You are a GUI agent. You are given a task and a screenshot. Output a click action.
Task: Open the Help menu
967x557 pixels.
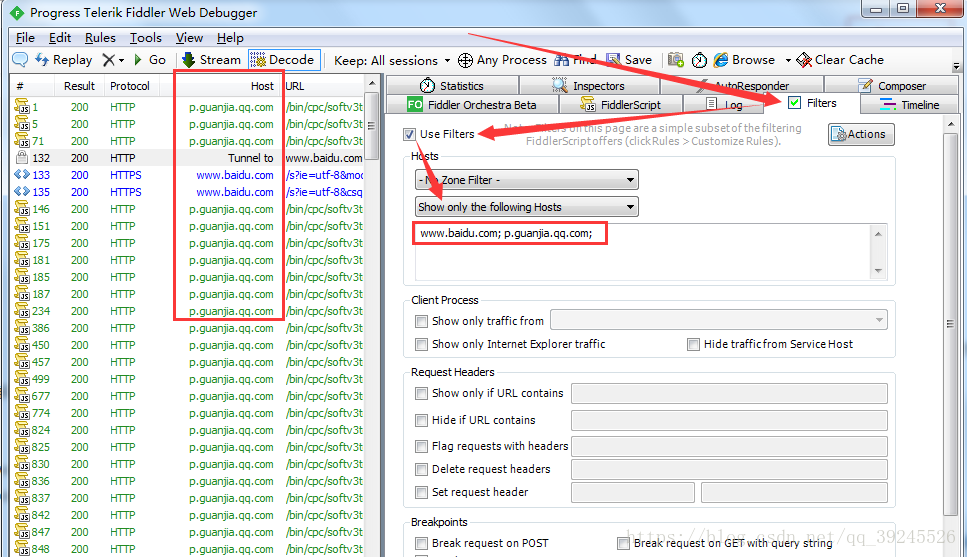(230, 38)
